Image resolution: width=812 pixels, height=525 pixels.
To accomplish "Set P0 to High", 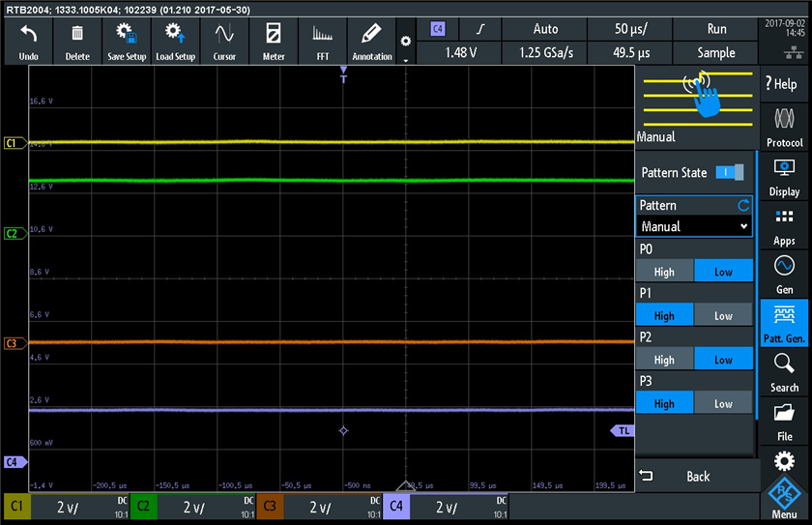I will [x=664, y=272].
